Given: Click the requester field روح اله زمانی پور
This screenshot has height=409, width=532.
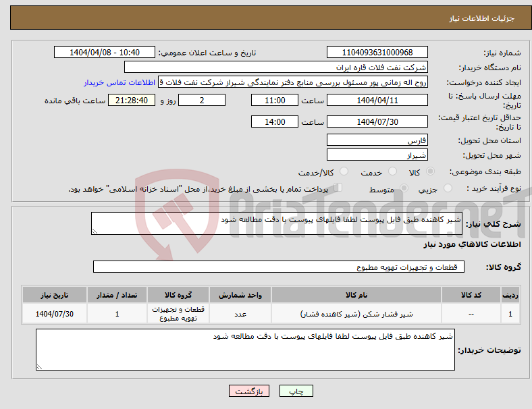Looking at the screenshot, I should (293, 82).
